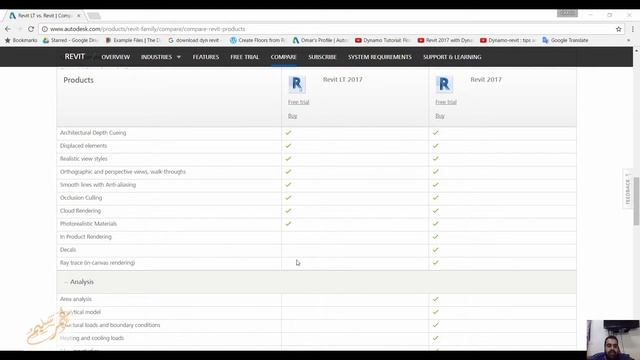
Task: Click Revit LT checkmark for Cloud Rendering
Action: (x=289, y=211)
